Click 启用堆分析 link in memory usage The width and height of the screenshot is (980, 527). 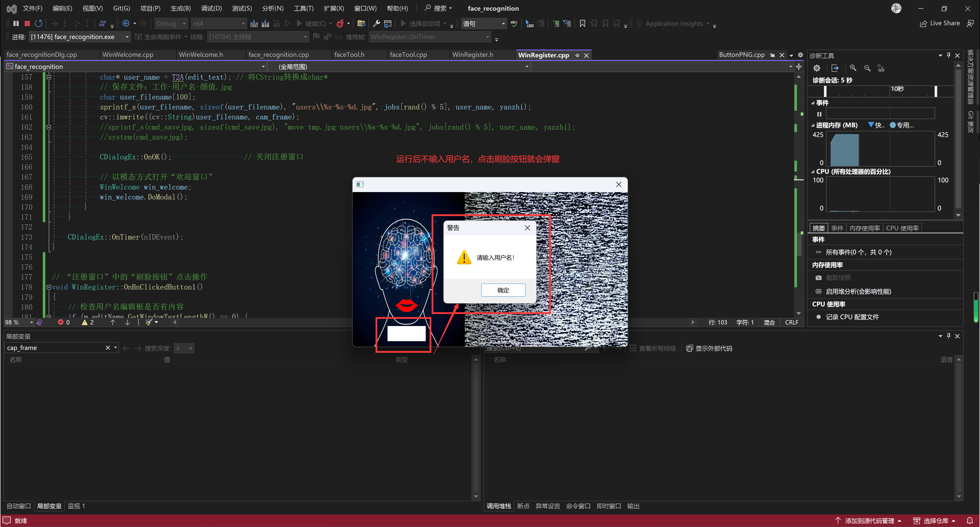pos(858,291)
